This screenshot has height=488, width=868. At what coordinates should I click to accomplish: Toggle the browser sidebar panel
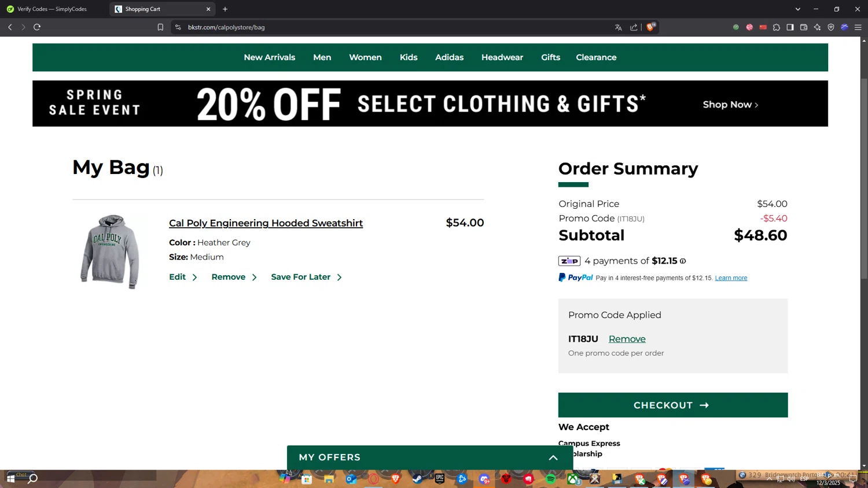click(x=790, y=27)
